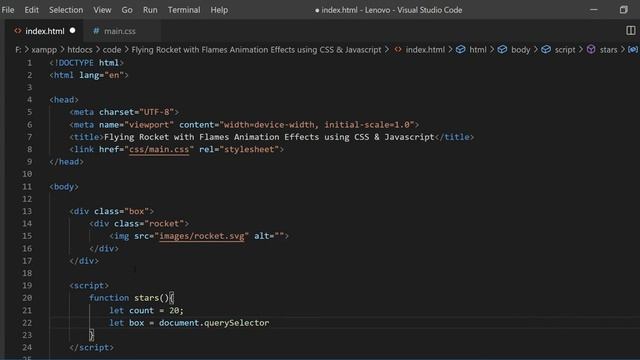
Task: Click 'let count = 20;' on line 21
Action: point(146,311)
